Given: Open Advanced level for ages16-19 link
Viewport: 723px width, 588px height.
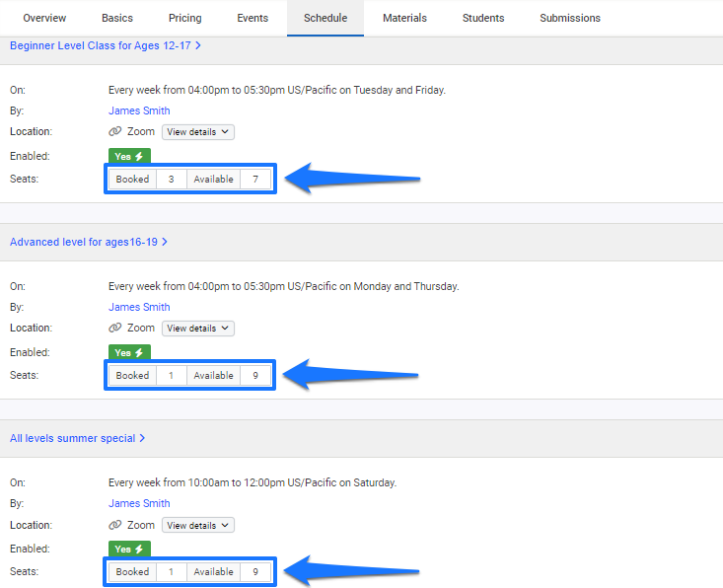Looking at the screenshot, I should tap(89, 242).
